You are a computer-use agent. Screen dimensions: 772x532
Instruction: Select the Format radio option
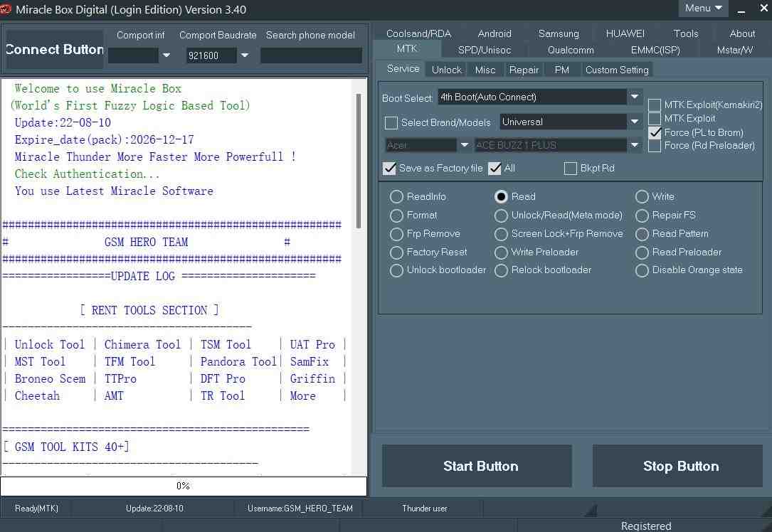[x=396, y=216]
